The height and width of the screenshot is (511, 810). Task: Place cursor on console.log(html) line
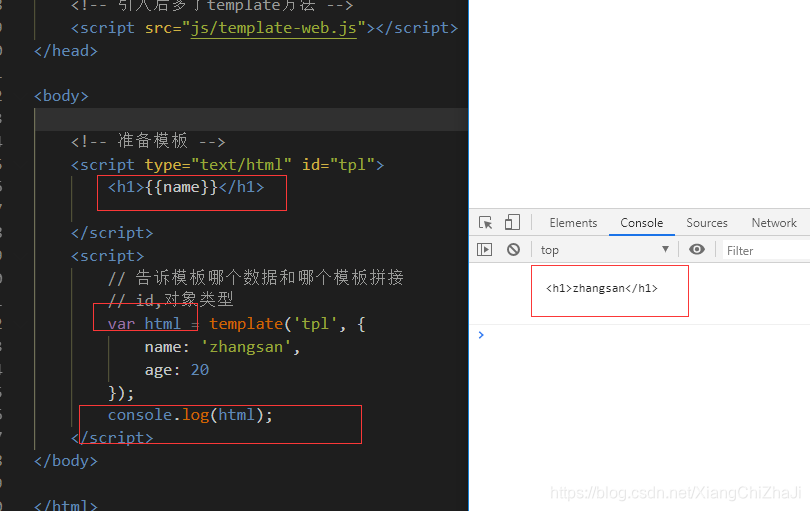190,415
